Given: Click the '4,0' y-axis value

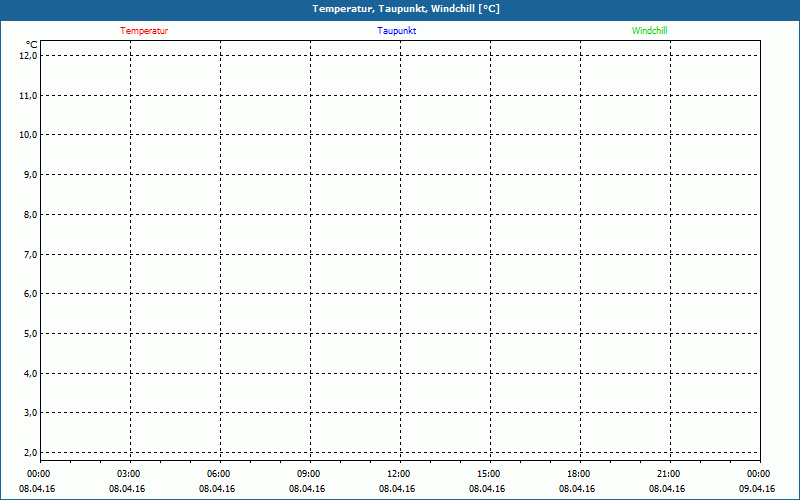Looking at the screenshot, I should pyautogui.click(x=30, y=373).
